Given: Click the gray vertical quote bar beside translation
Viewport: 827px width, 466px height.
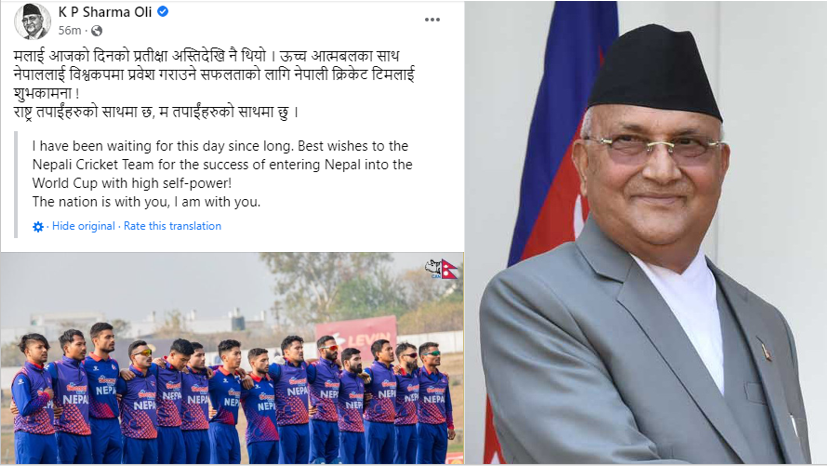Looking at the screenshot, I should click(16, 184).
